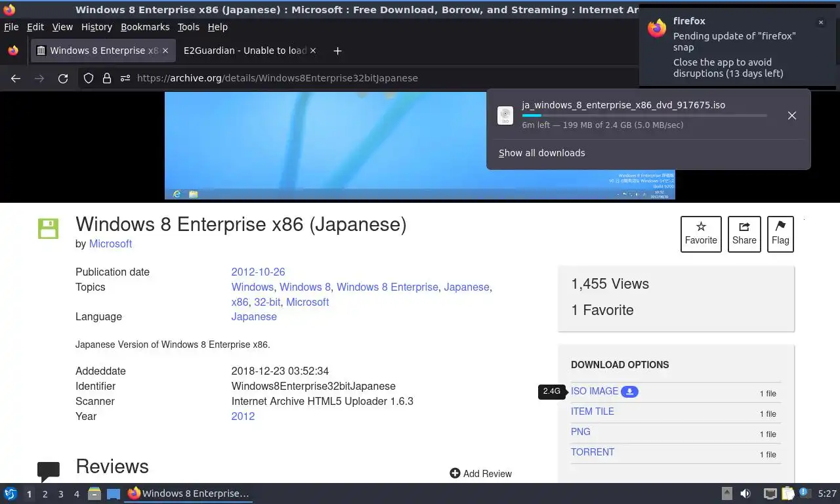Click the ISO file icon in downloads
The height and width of the screenshot is (504, 840).
pyautogui.click(x=505, y=115)
